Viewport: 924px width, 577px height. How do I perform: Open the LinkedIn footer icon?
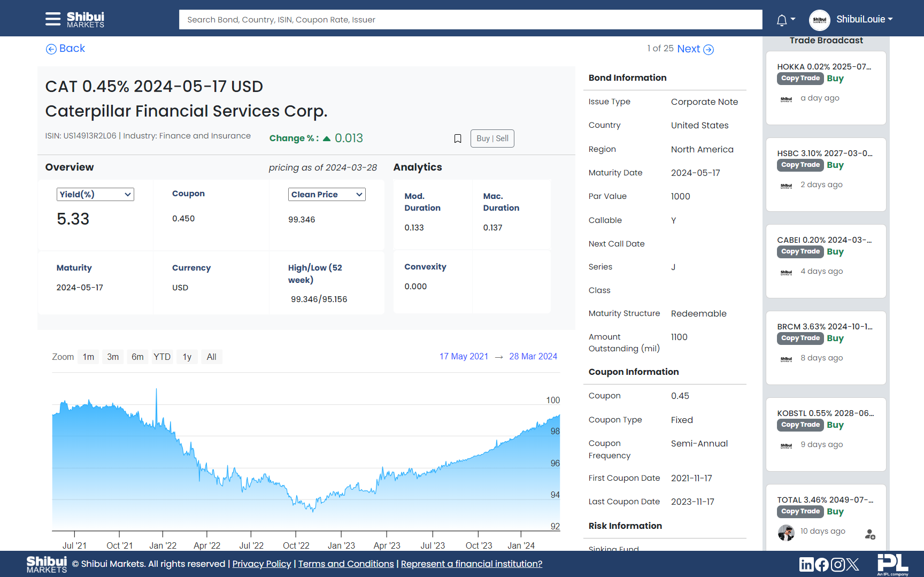pyautogui.click(x=806, y=564)
